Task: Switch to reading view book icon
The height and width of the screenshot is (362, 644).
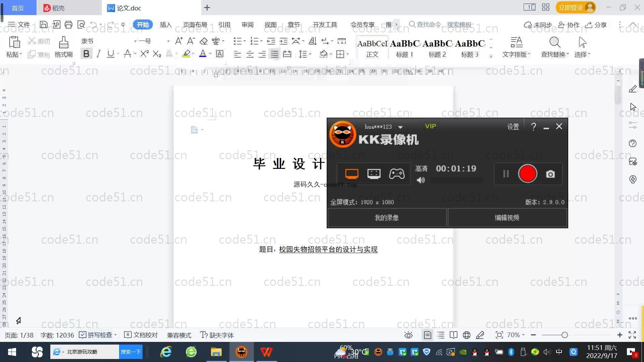Action: tap(453, 335)
